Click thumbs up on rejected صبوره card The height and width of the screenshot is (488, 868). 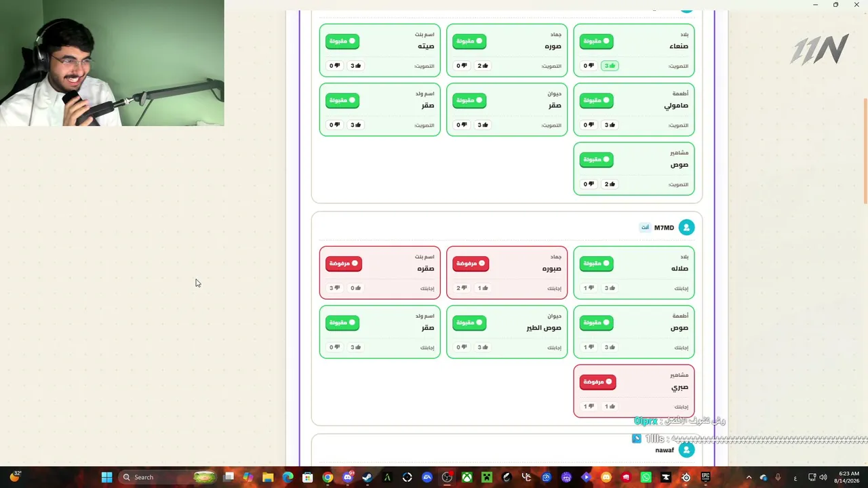pos(483,288)
